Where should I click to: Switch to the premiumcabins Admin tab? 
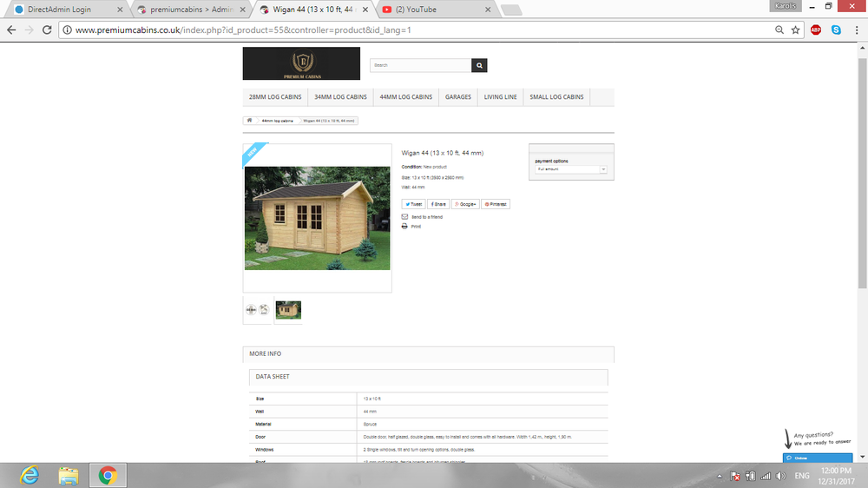[191, 10]
